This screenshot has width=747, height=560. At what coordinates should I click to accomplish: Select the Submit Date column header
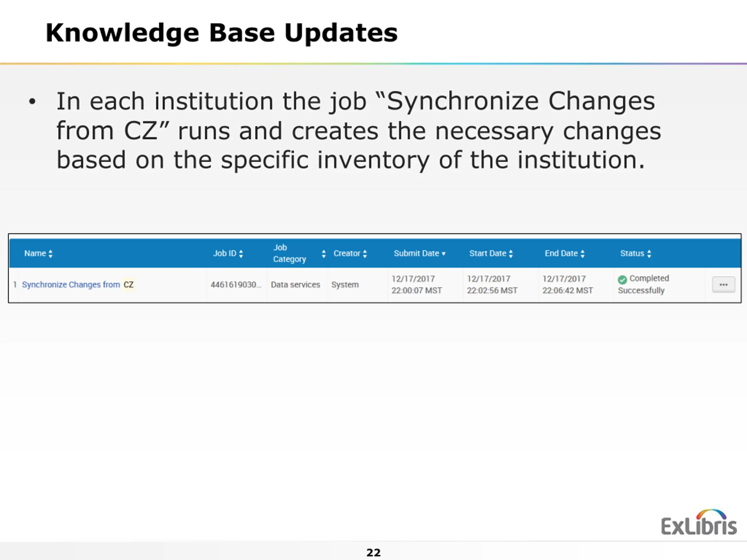pyautogui.click(x=416, y=253)
